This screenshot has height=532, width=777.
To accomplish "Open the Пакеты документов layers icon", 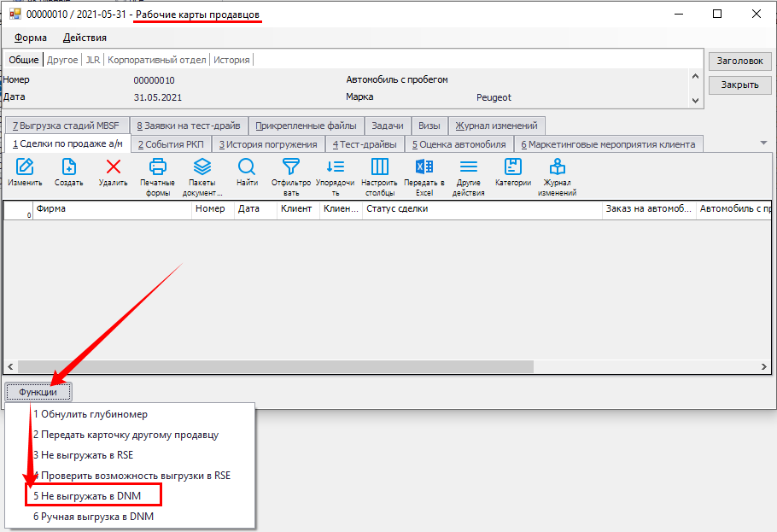I will click(202, 167).
